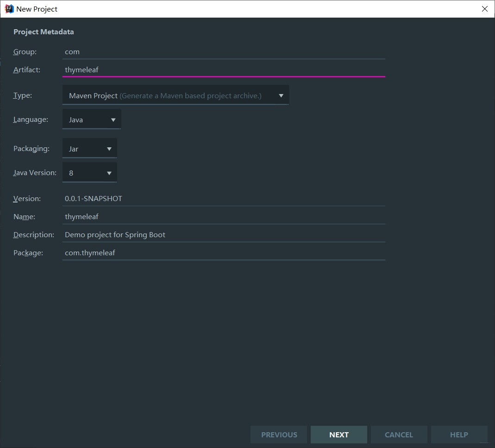Cancel the new project wizard

(399, 435)
